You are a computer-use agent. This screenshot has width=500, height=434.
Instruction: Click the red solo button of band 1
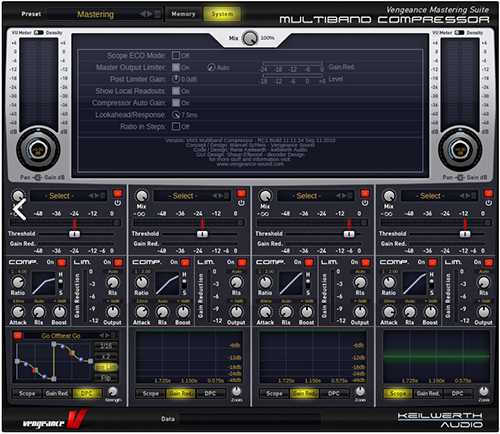click(x=117, y=193)
